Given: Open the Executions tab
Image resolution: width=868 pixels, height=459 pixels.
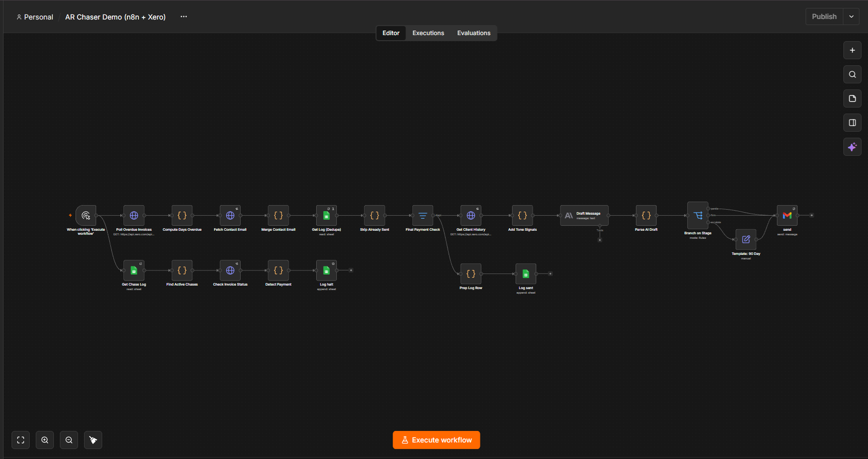Looking at the screenshot, I should [428, 33].
